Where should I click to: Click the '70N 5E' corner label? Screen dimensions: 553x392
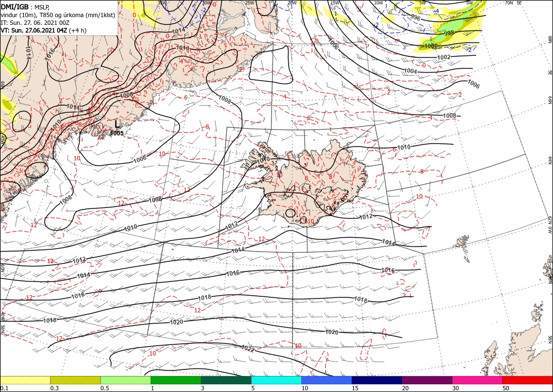click(513, 3)
